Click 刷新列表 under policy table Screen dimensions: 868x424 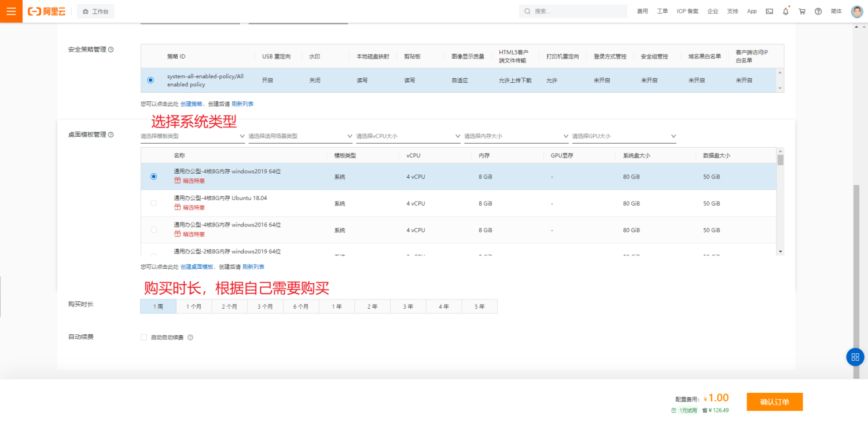(x=242, y=104)
